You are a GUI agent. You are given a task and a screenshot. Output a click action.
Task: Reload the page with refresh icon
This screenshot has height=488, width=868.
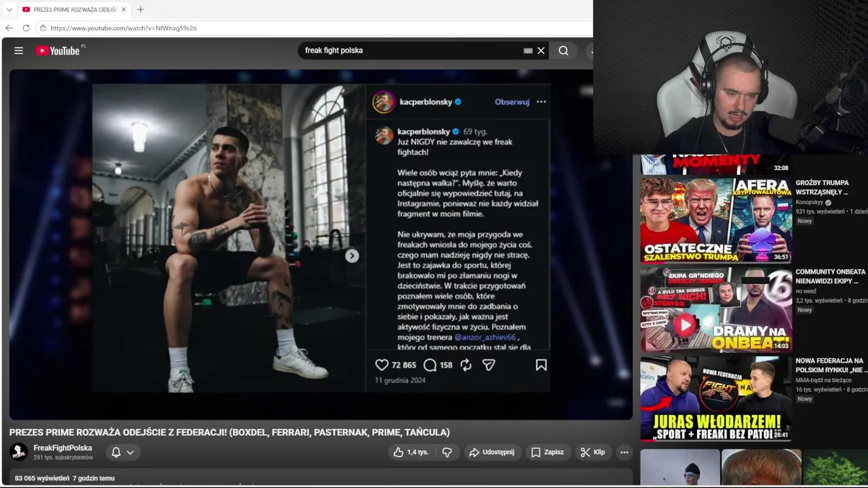pyautogui.click(x=26, y=28)
